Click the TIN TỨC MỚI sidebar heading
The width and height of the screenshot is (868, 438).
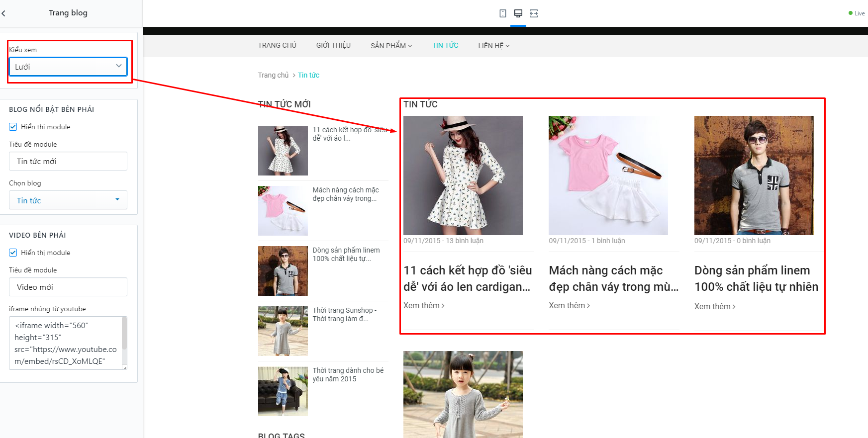pos(284,104)
